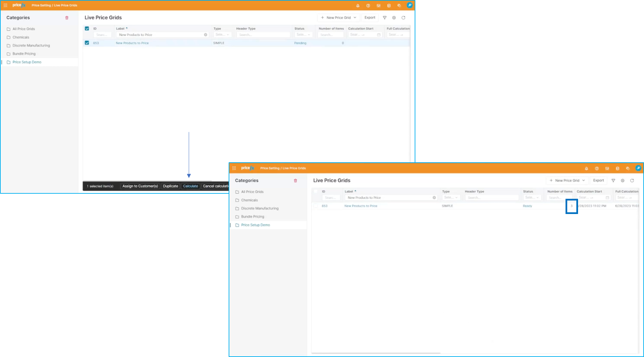Viewport: 644px width, 357px height.
Task: Click database icon in lower-right window header
Action: click(618, 168)
